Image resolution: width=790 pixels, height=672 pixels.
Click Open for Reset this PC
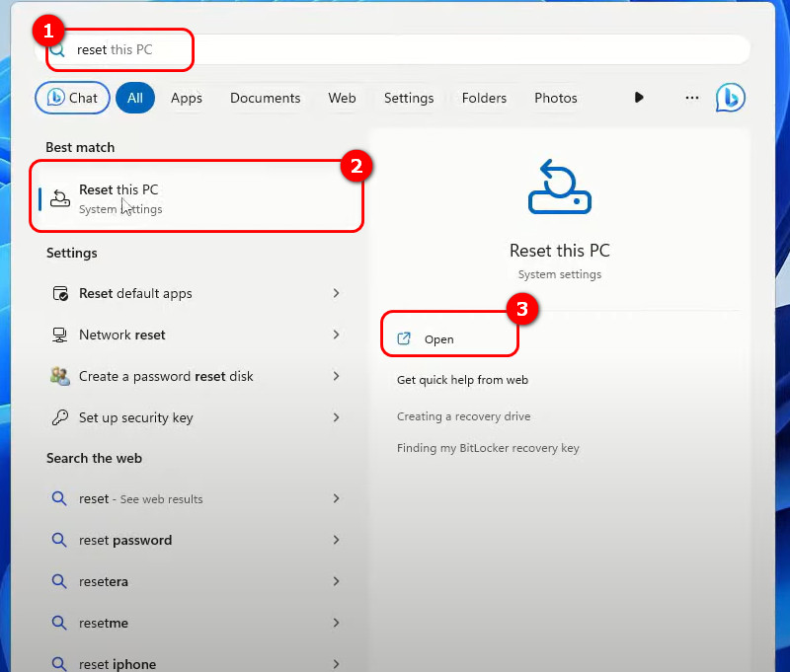point(438,338)
